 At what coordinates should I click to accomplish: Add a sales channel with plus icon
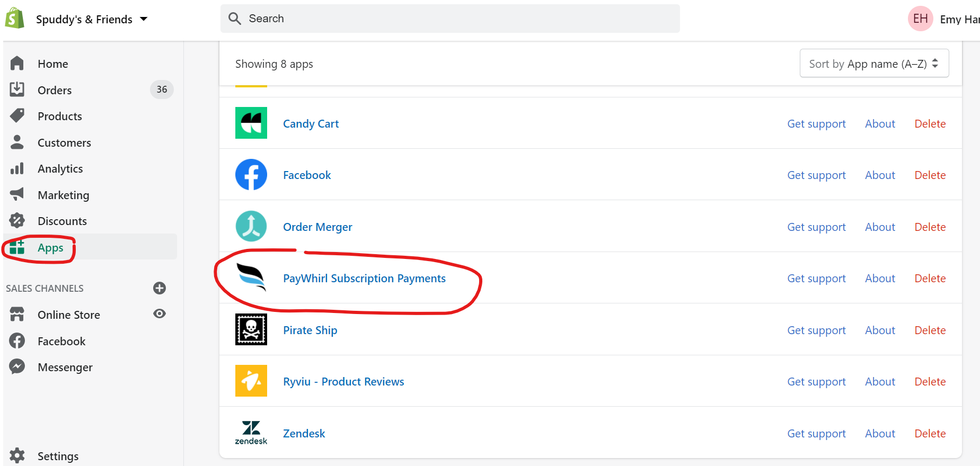(x=160, y=288)
